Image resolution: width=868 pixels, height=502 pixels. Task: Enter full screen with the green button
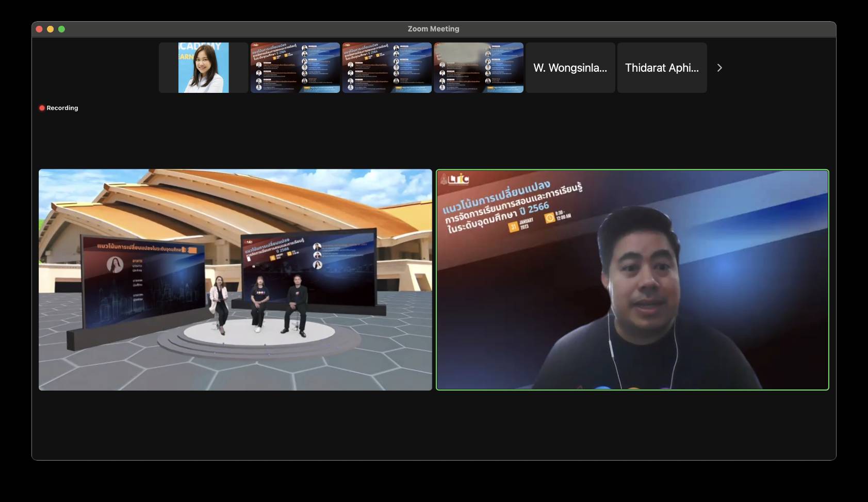(x=62, y=29)
